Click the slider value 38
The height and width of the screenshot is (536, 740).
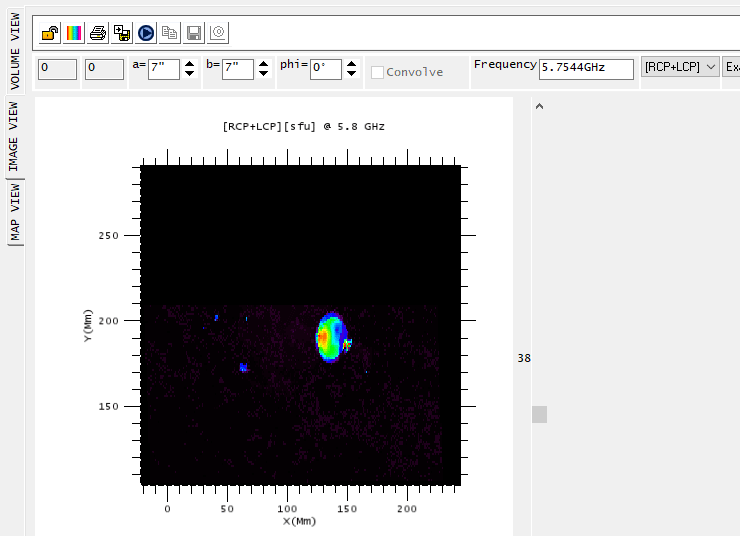point(524,358)
